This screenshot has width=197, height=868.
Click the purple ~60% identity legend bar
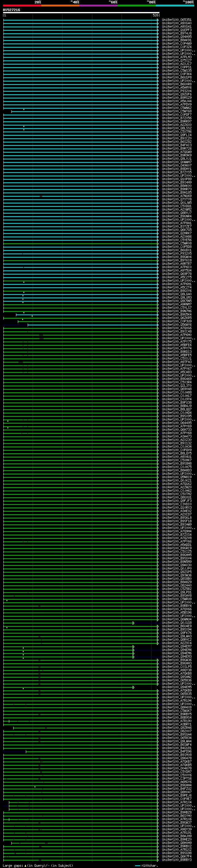pyautogui.click(x=99, y=6)
